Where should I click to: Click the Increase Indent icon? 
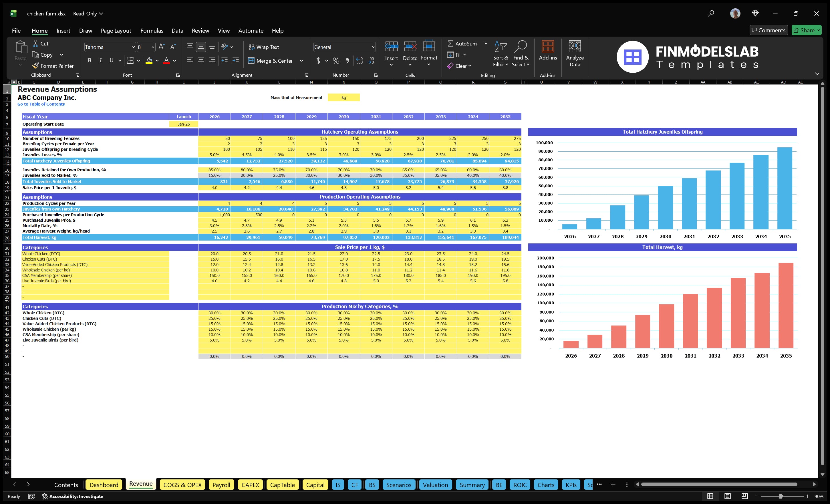tap(235, 61)
